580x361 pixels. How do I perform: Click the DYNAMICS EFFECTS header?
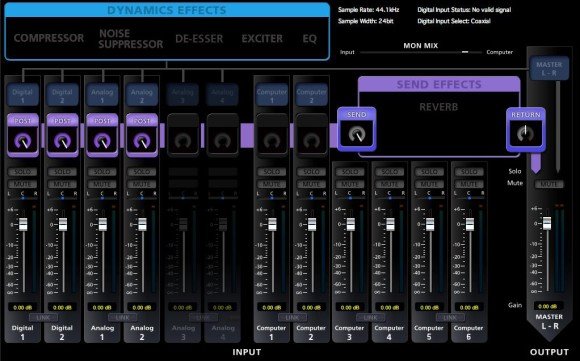[167, 10]
